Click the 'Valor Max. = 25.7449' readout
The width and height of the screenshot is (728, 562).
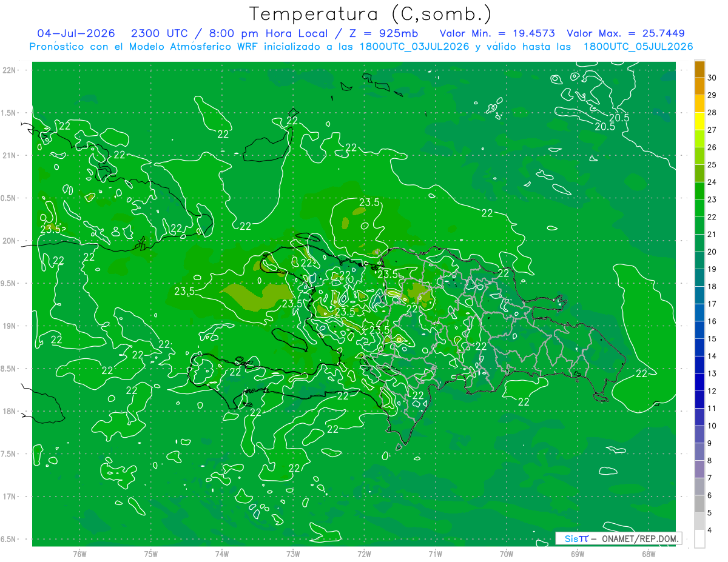(x=625, y=33)
